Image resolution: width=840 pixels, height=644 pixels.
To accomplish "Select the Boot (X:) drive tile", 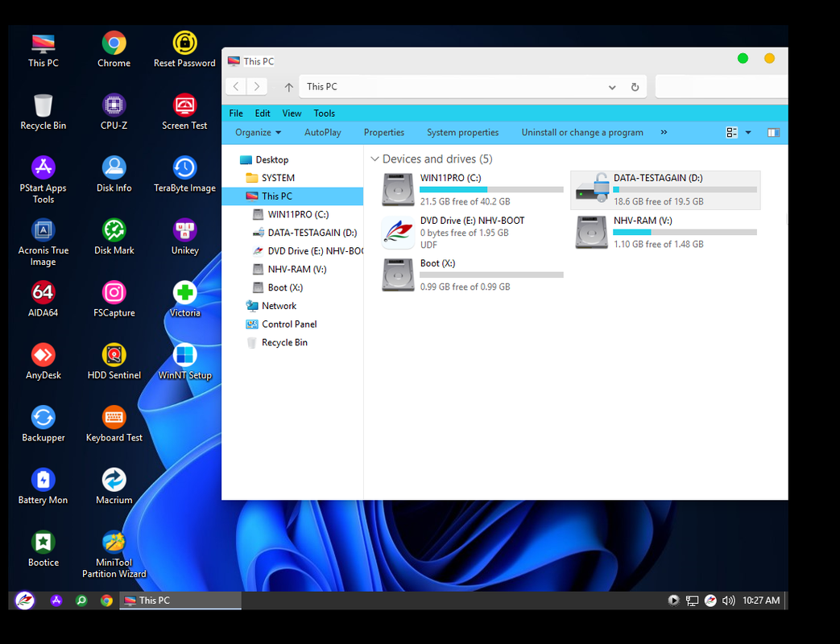I will (x=472, y=275).
